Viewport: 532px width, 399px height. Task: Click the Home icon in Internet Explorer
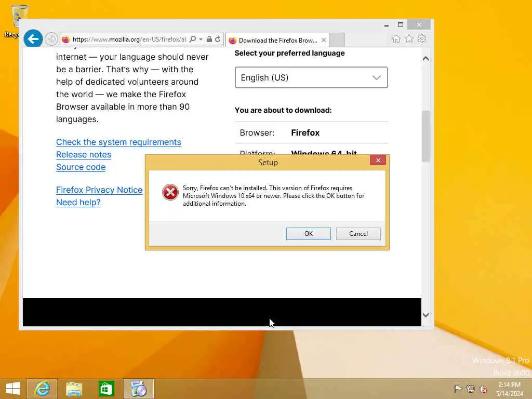pos(396,39)
